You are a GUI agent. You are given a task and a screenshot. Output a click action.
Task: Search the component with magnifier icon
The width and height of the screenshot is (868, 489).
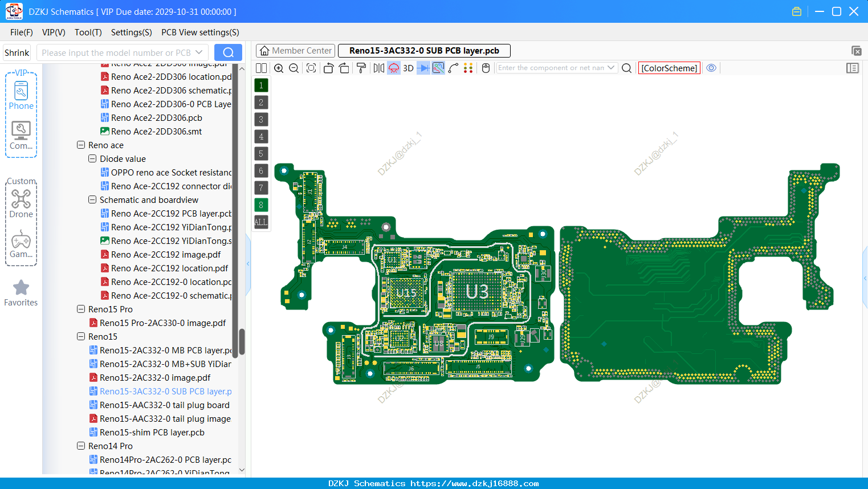626,68
